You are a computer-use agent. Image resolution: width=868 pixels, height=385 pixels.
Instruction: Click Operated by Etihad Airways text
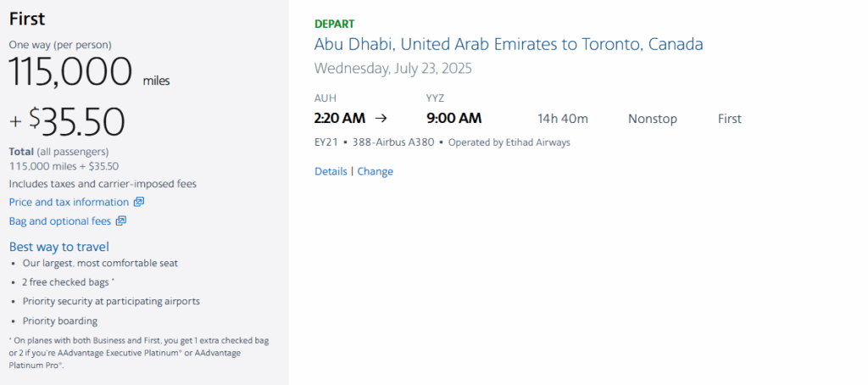coord(509,142)
